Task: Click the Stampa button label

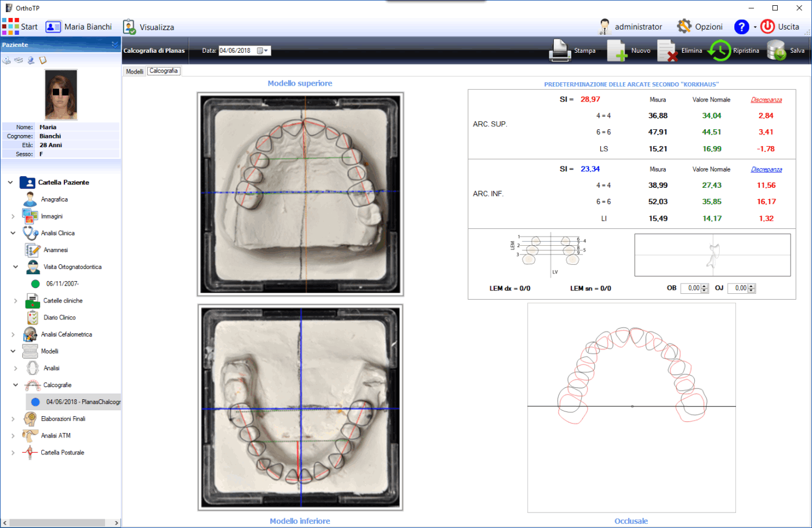Action: 585,50
